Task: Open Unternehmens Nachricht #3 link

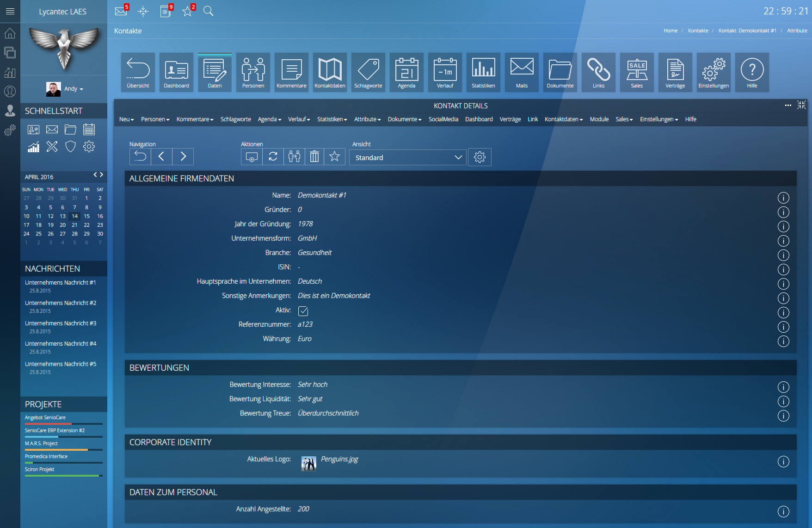Action: [61, 323]
